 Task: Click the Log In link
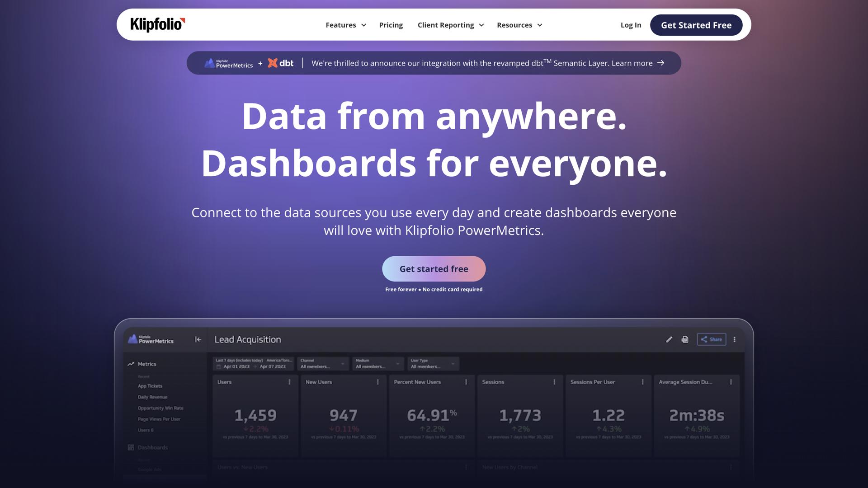(631, 25)
